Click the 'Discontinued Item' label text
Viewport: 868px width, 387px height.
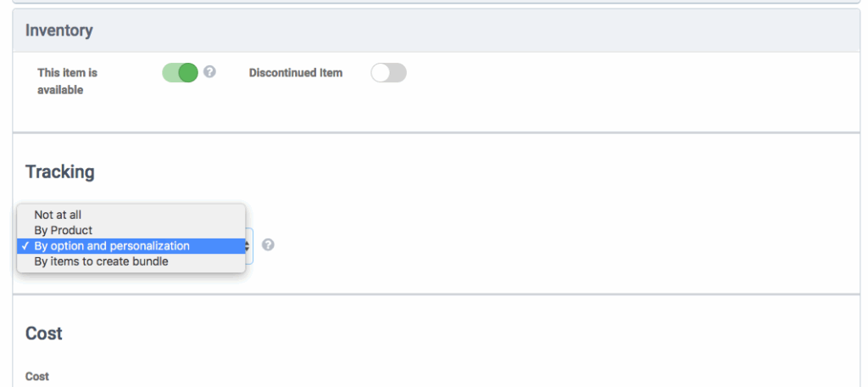pyautogui.click(x=296, y=73)
